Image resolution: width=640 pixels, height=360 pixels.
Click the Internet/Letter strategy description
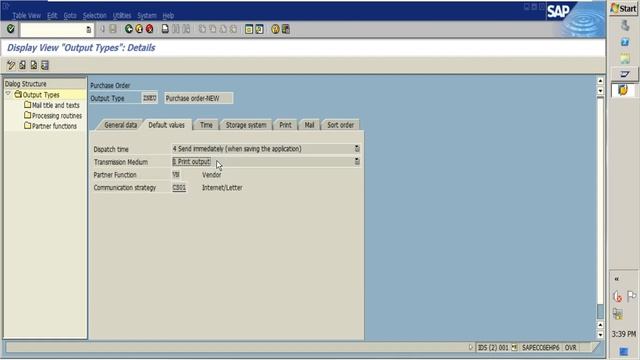(x=222, y=188)
